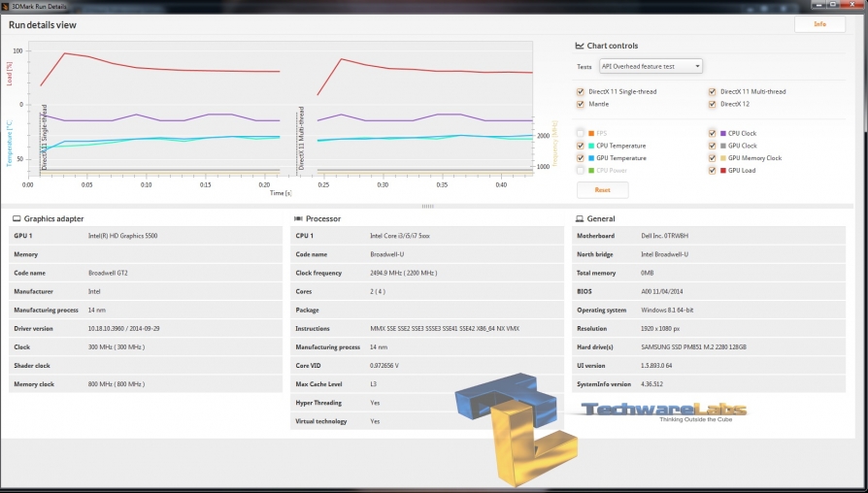The image size is (868, 493).
Task: Click the Chart controls chart icon
Action: (580, 46)
